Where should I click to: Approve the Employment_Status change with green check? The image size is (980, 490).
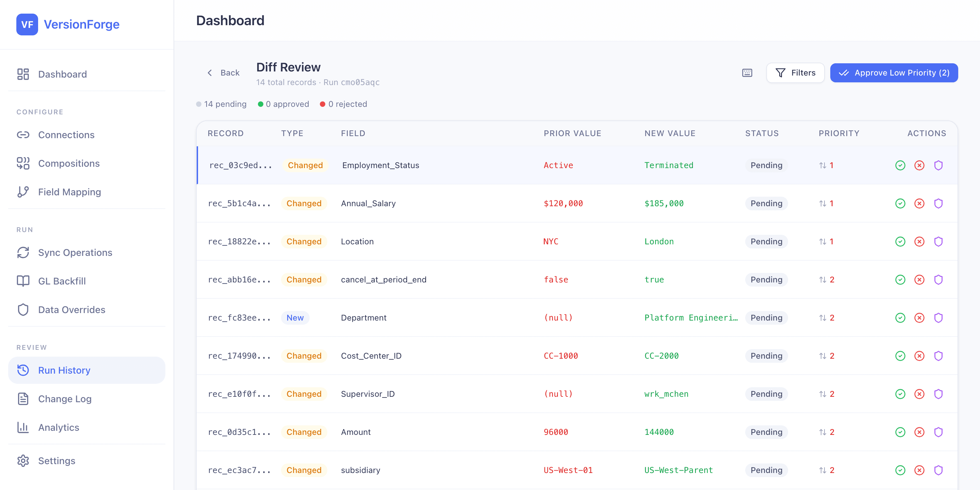pyautogui.click(x=900, y=165)
